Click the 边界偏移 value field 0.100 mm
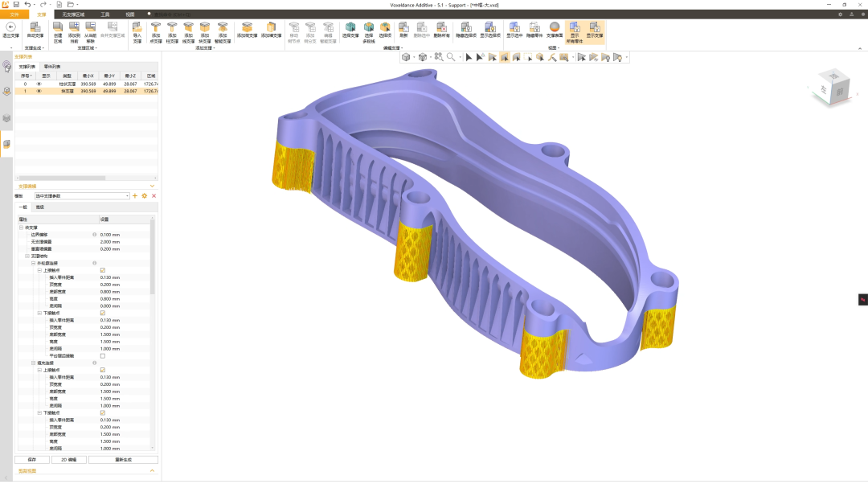The height and width of the screenshot is (488, 868). [x=110, y=235]
